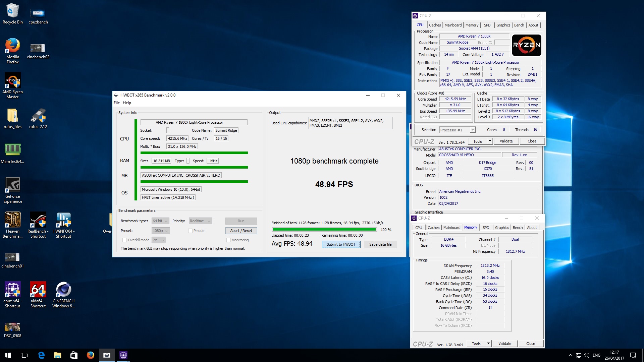Open the rufus_files folder icon

13,119
